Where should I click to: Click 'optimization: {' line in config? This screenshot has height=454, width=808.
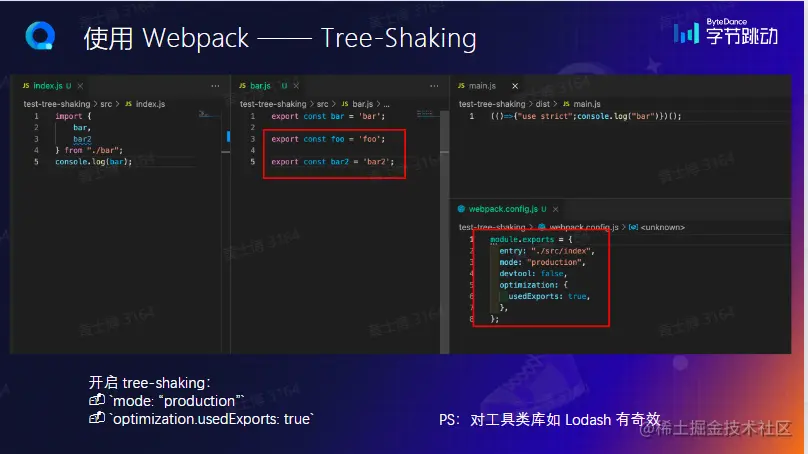click(533, 285)
